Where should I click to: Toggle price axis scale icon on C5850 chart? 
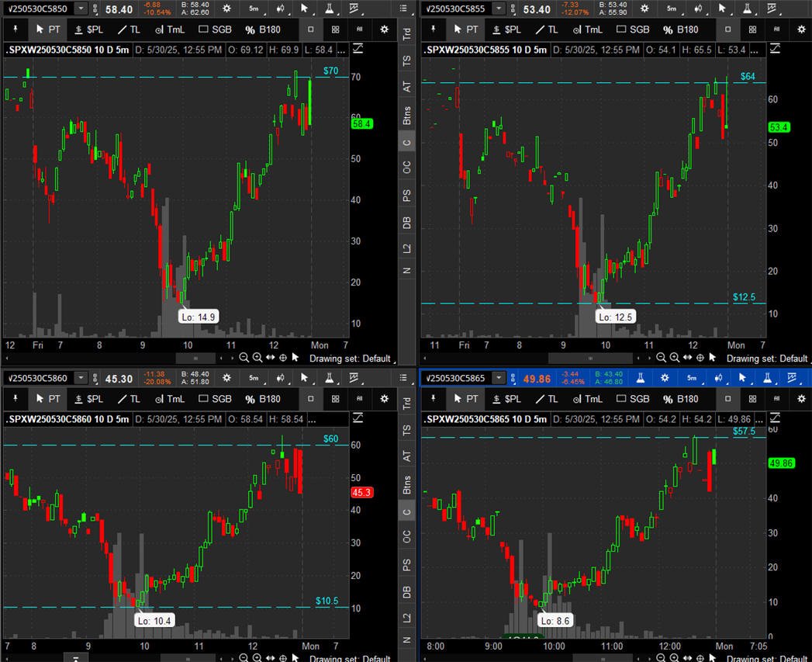tap(358, 49)
